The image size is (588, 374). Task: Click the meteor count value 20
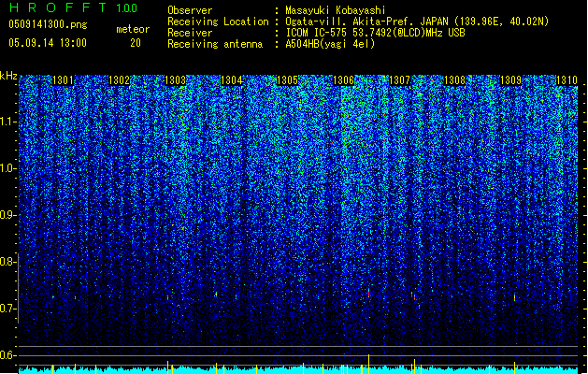click(136, 43)
